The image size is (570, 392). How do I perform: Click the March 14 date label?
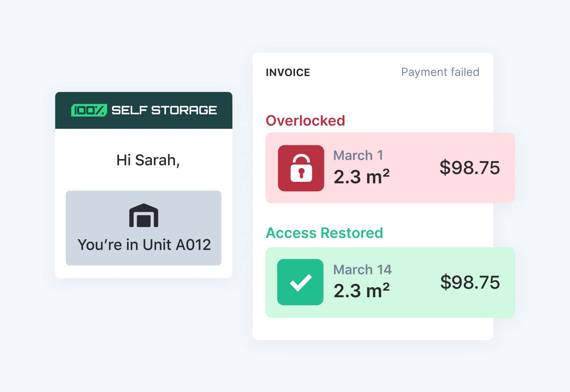pyautogui.click(x=362, y=269)
